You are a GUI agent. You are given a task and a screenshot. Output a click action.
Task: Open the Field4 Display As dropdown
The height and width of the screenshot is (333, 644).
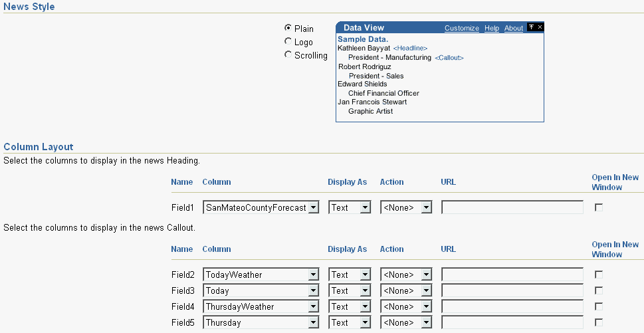pyautogui.click(x=350, y=306)
